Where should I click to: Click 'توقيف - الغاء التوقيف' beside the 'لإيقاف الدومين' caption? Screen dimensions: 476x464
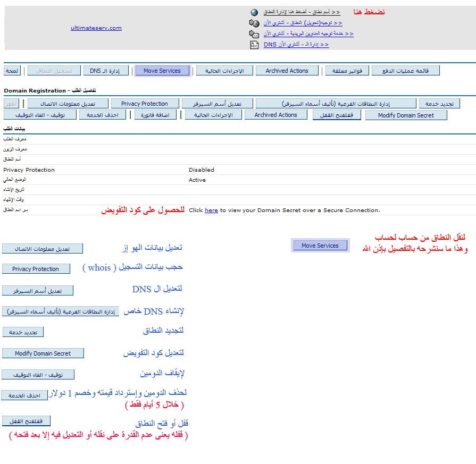(38, 375)
